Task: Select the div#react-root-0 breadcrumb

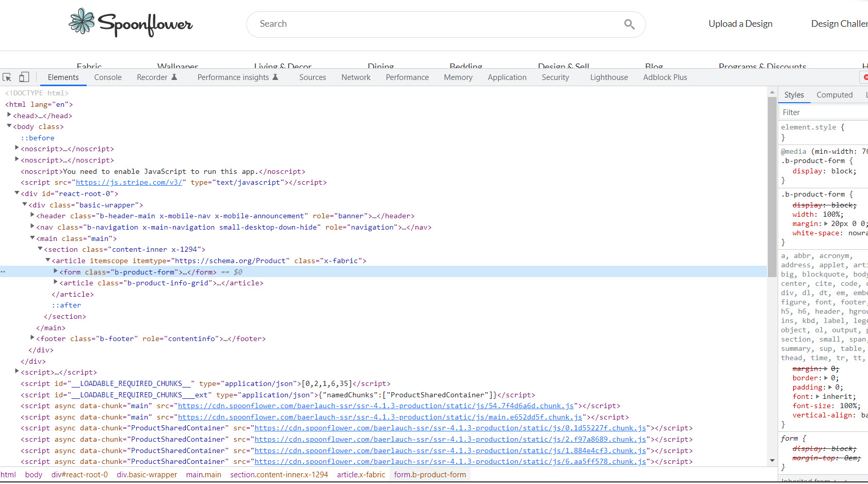Action: click(79, 475)
